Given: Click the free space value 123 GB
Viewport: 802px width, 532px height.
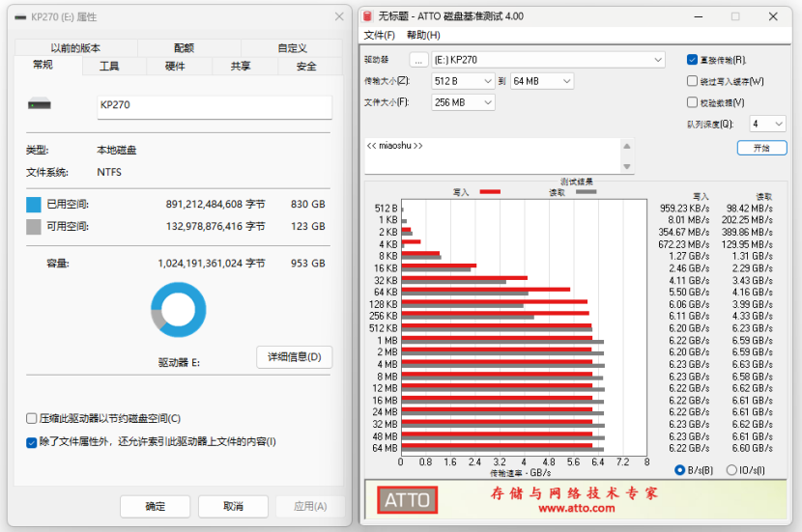Looking at the screenshot, I should point(308,226).
